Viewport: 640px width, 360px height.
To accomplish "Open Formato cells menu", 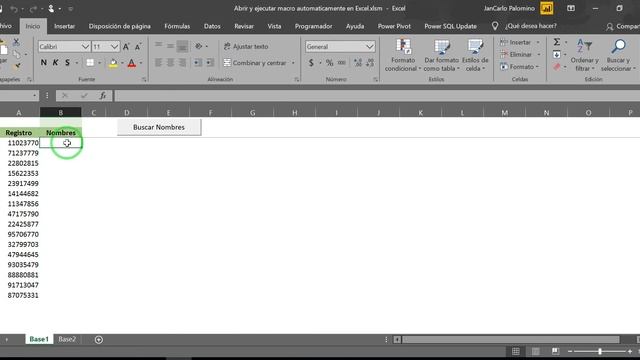I will [519, 67].
